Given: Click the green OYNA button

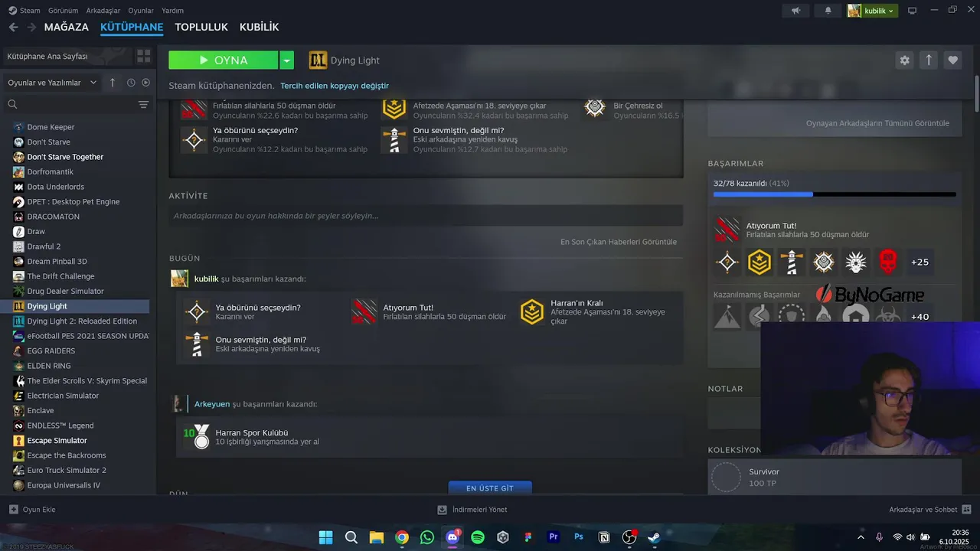Looking at the screenshot, I should pyautogui.click(x=224, y=60).
